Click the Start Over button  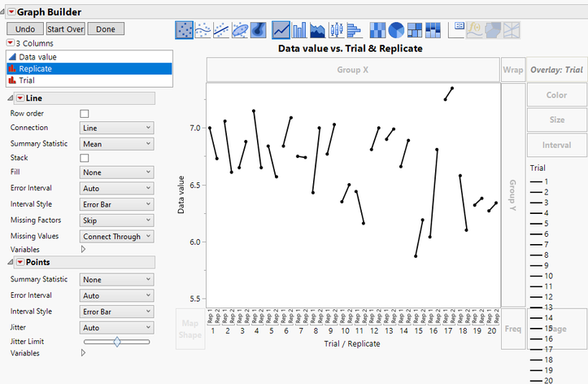click(x=66, y=28)
